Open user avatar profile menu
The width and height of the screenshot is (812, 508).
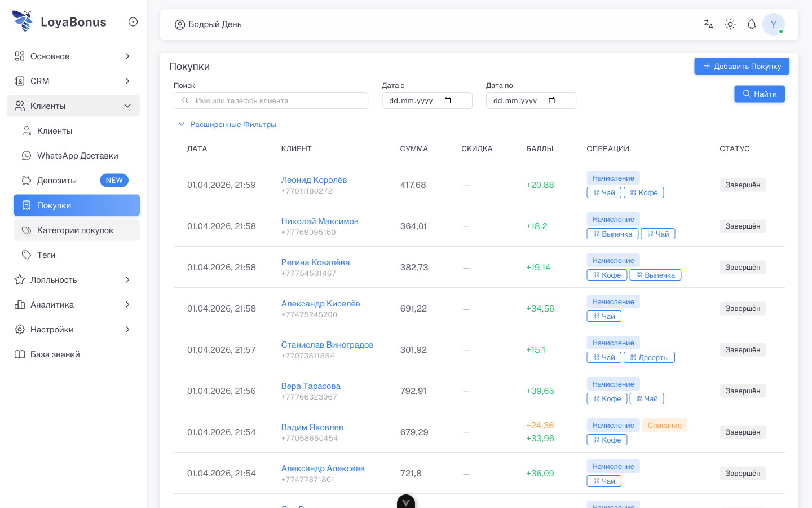pyautogui.click(x=773, y=24)
